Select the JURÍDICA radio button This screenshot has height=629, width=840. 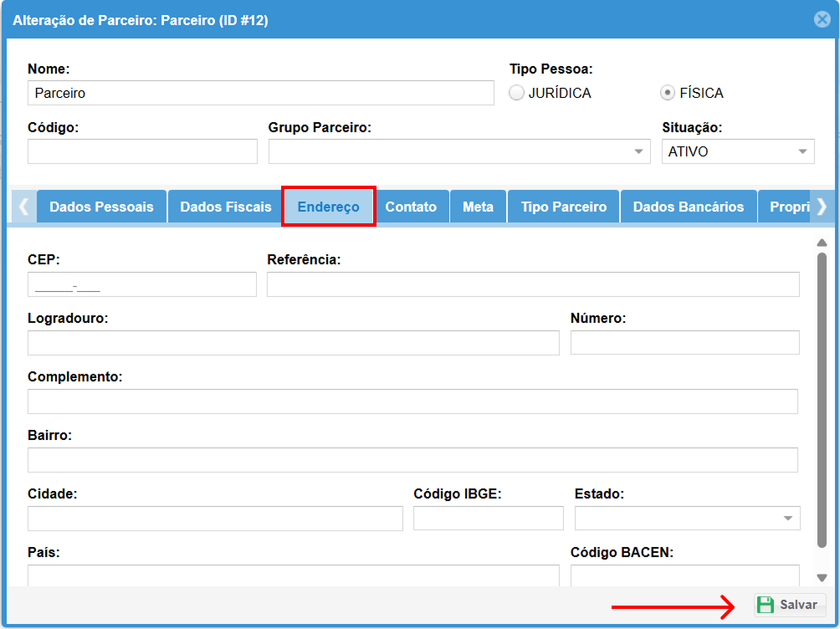tap(517, 93)
